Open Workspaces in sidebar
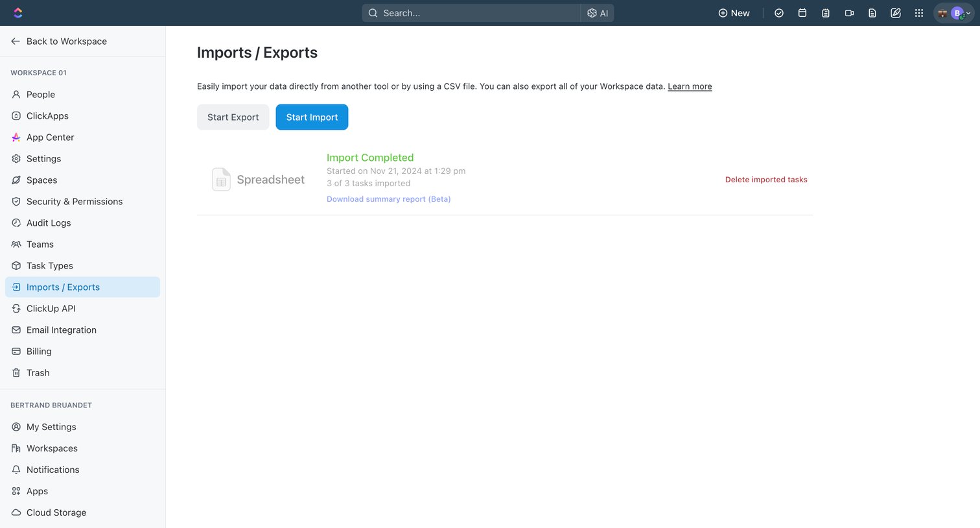The image size is (980, 528). 82,448
